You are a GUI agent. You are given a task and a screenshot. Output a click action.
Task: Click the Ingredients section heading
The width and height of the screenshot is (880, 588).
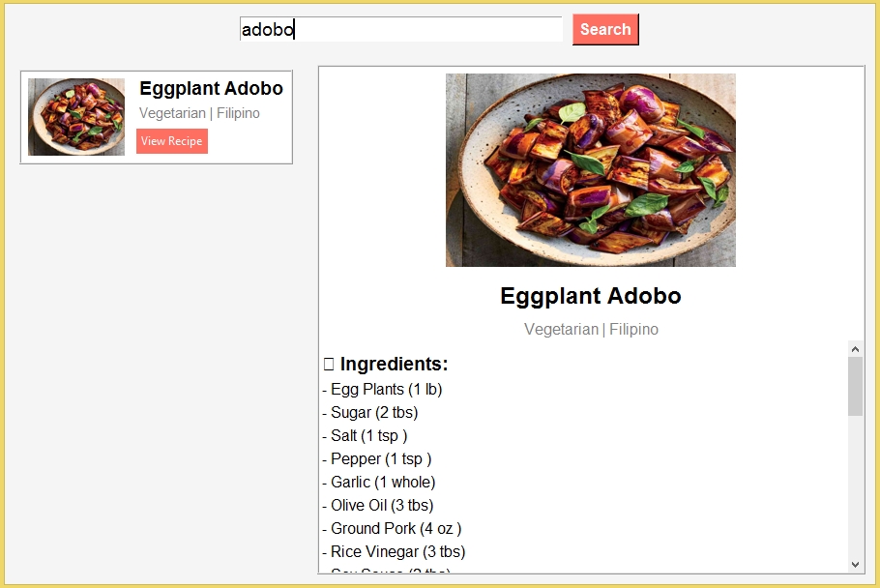(394, 365)
